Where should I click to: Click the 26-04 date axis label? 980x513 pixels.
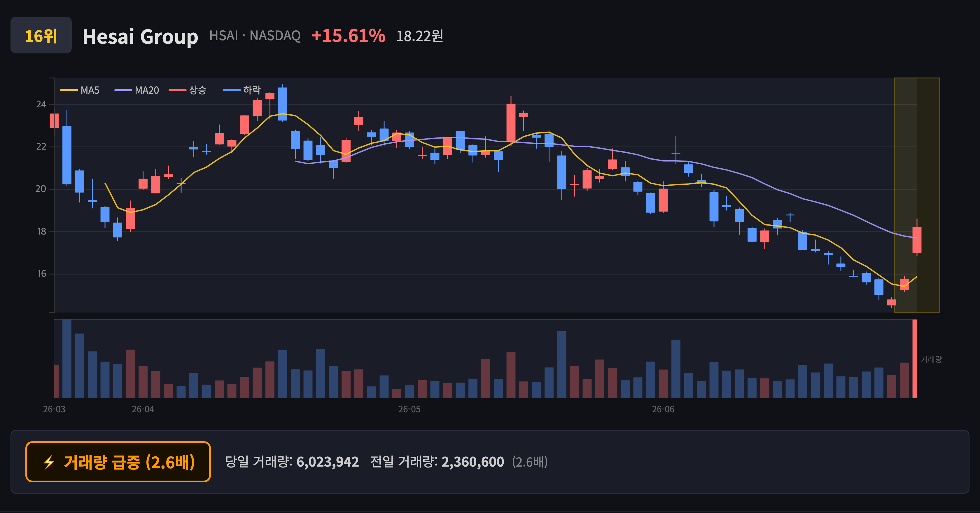(143, 409)
